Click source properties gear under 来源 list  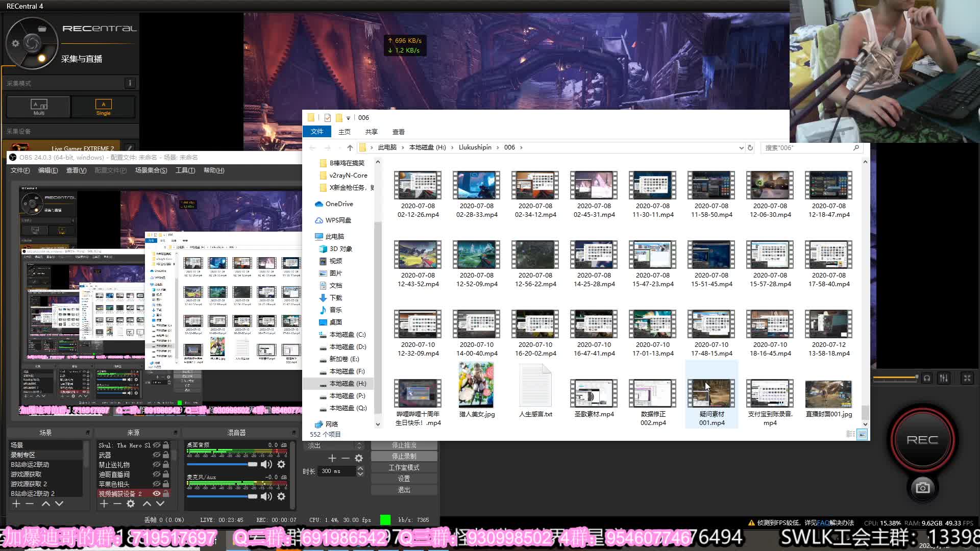(x=131, y=504)
